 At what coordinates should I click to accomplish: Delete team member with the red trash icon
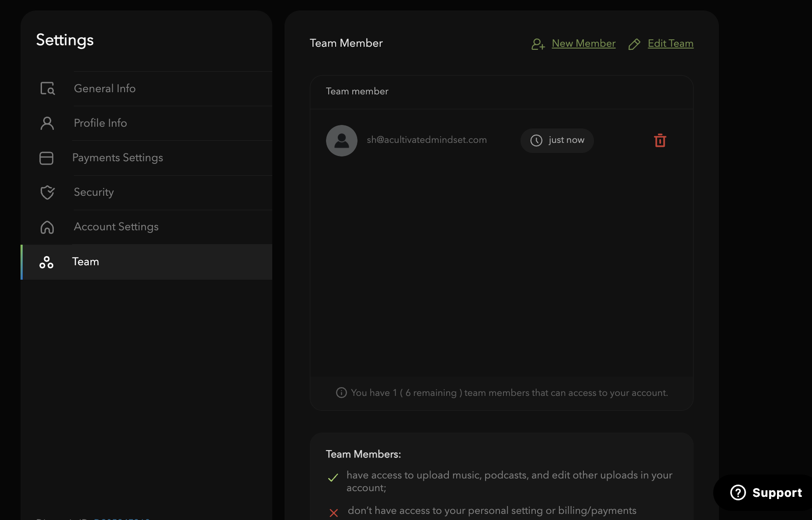660,140
